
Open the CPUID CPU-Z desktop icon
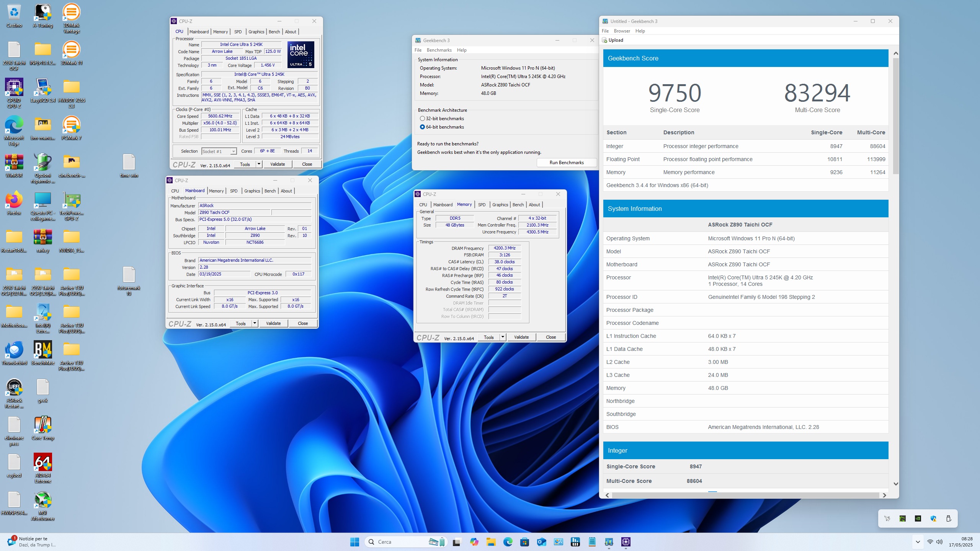point(14,93)
